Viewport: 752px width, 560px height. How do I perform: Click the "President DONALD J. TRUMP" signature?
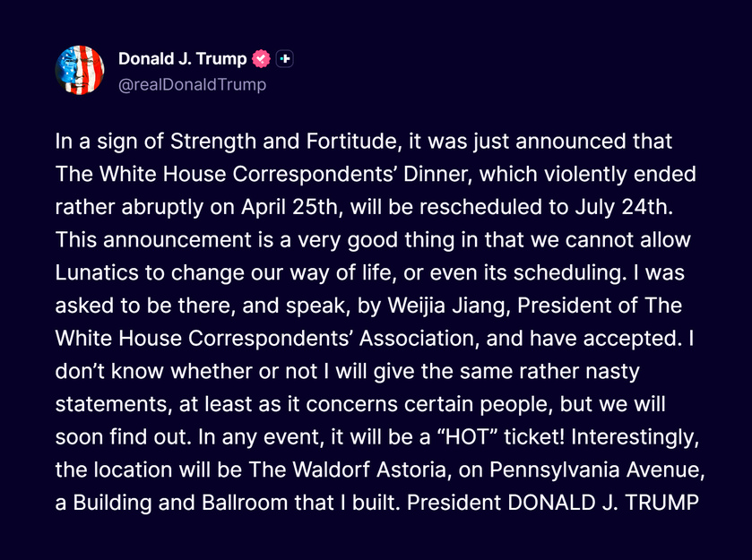click(x=552, y=503)
